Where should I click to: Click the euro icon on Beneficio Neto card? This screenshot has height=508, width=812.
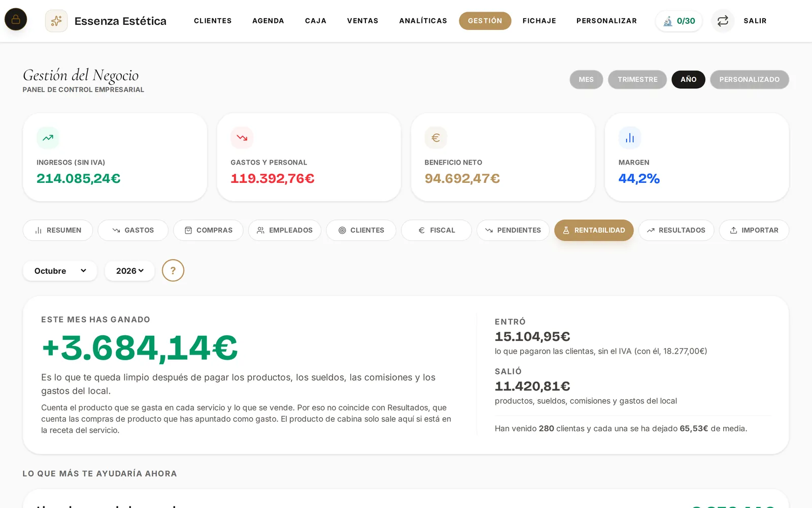pyautogui.click(x=435, y=138)
